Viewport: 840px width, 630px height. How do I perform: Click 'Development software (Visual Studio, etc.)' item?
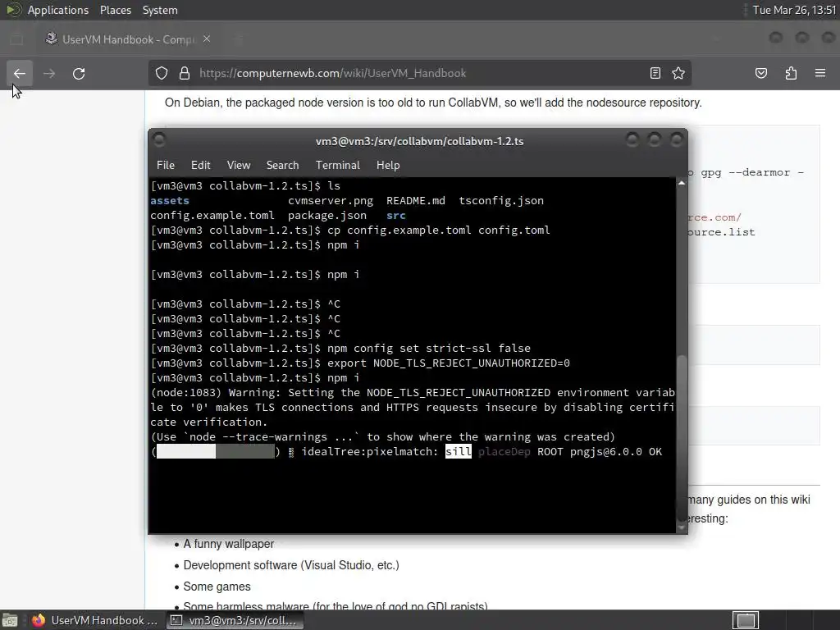tap(291, 565)
